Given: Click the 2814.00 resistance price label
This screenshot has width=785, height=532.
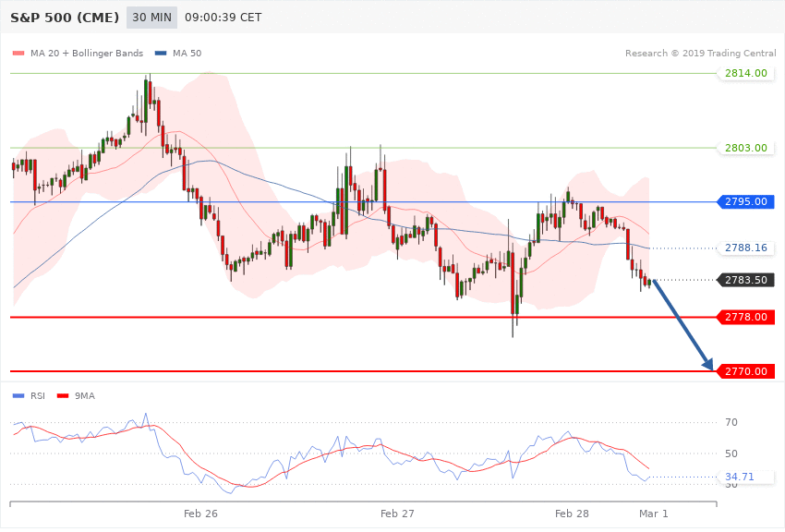Looking at the screenshot, I should tap(746, 73).
